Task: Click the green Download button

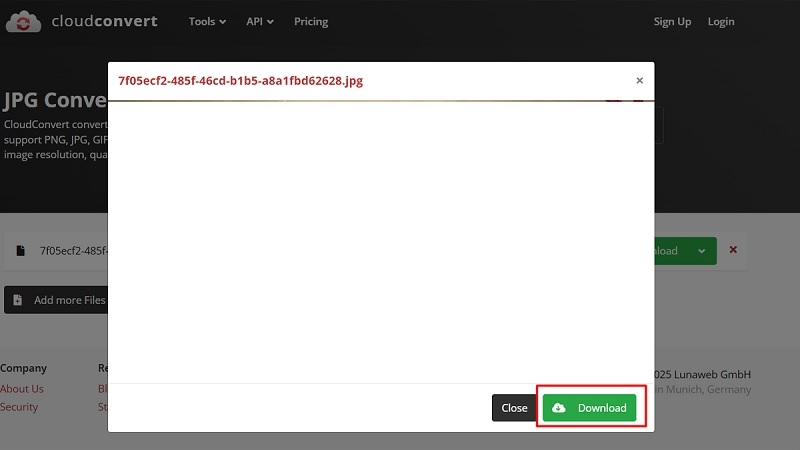Action: (x=589, y=408)
